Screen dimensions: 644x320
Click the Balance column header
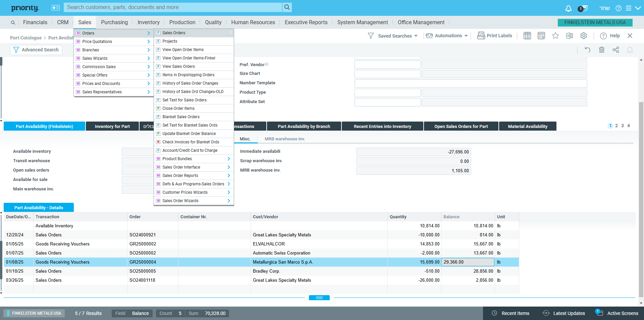click(468, 217)
